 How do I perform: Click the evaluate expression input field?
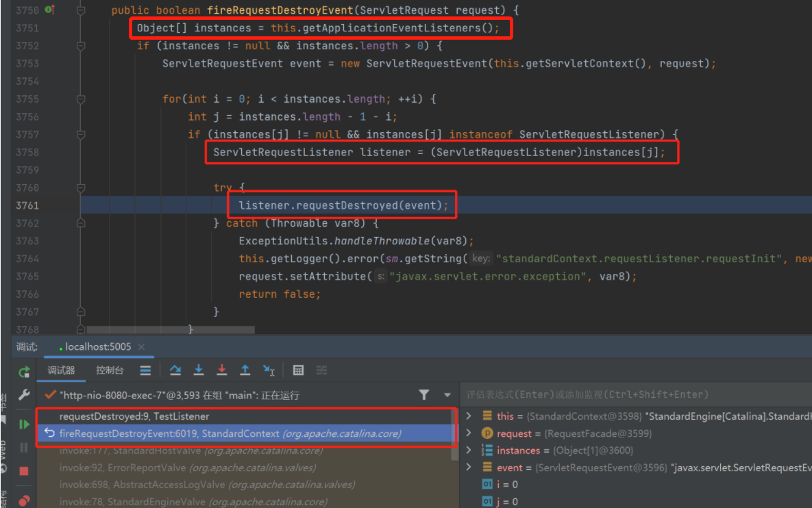(634, 394)
